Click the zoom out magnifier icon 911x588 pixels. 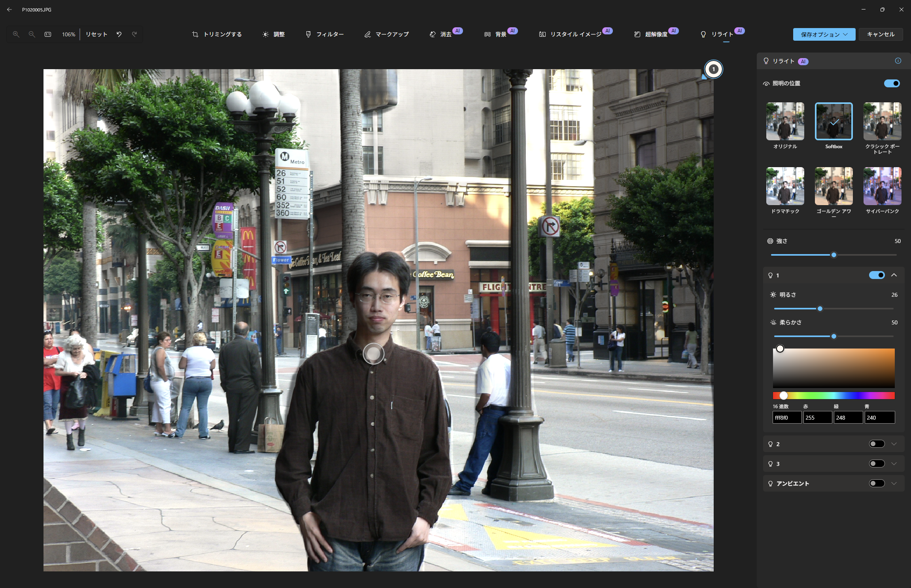[x=32, y=34]
